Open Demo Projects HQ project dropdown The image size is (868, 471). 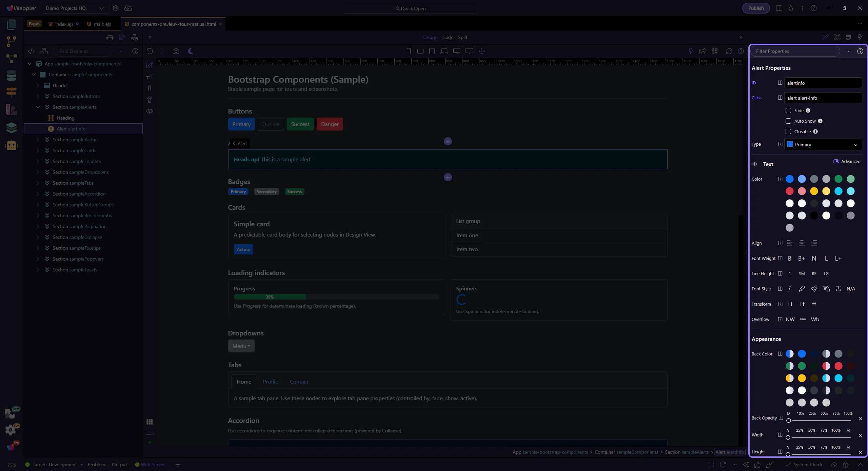tap(75, 8)
